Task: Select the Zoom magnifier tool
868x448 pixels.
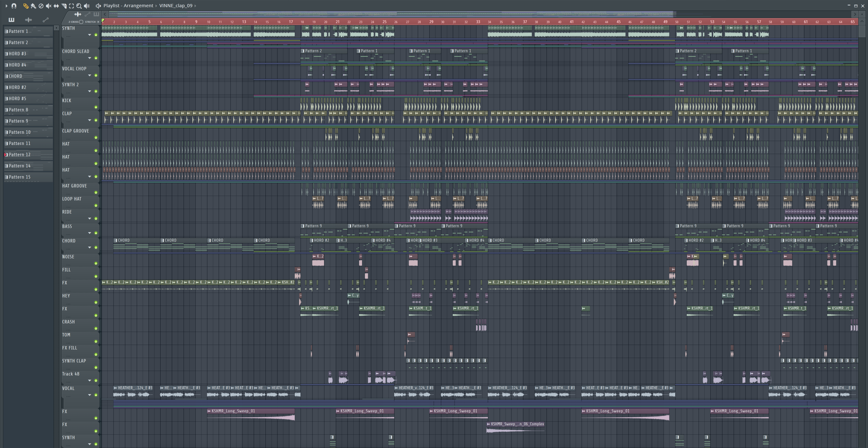Action: pyautogui.click(x=79, y=6)
